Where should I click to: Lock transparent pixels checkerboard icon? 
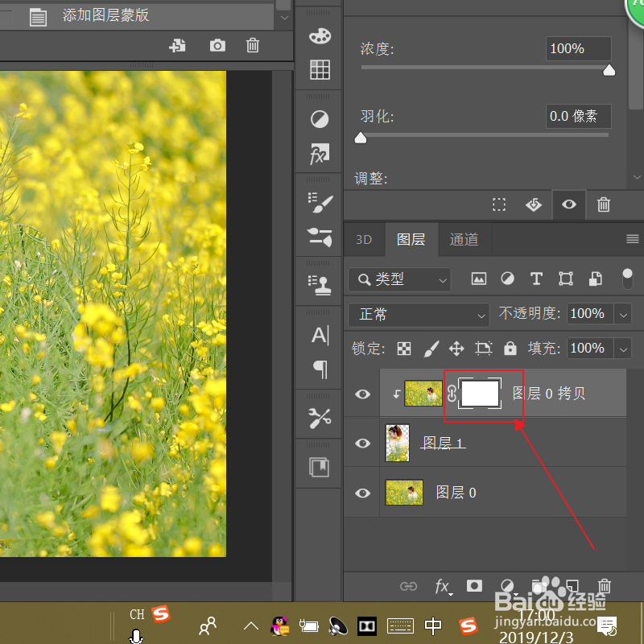click(x=404, y=349)
